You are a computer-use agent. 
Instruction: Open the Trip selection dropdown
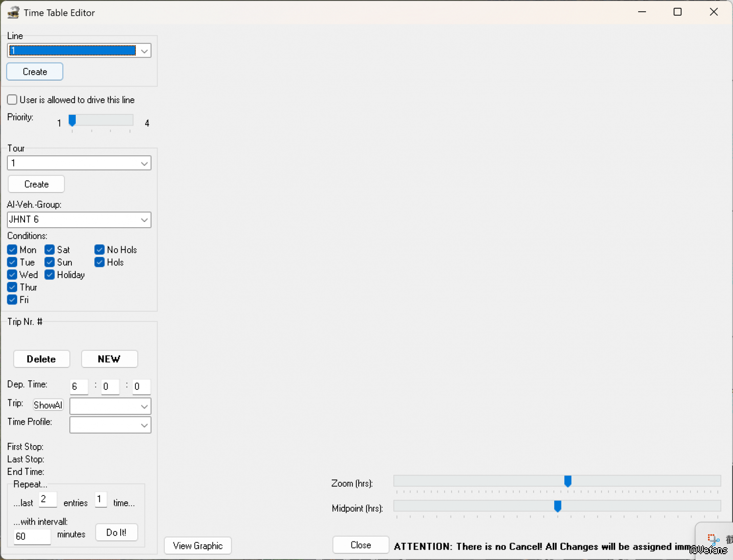click(110, 406)
